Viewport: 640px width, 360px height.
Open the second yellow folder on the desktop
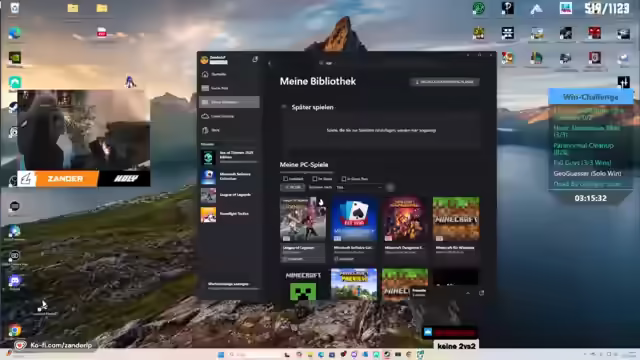pos(102,8)
